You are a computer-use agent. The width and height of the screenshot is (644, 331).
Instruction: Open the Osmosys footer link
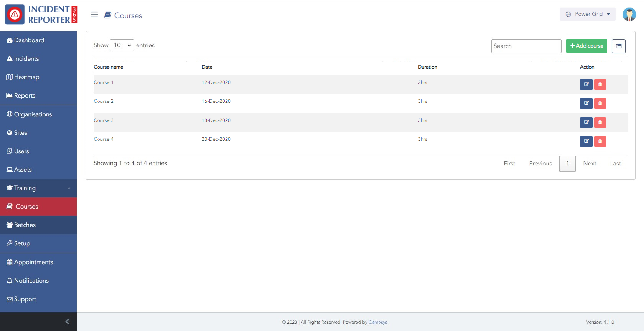(378, 322)
